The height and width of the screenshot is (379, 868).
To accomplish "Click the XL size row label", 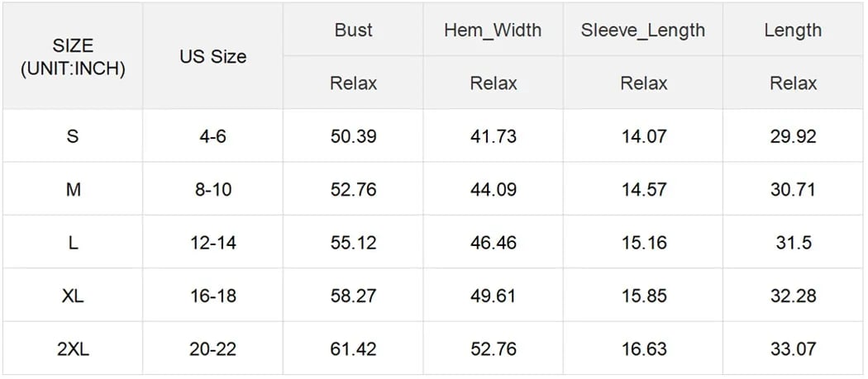I will (x=73, y=296).
